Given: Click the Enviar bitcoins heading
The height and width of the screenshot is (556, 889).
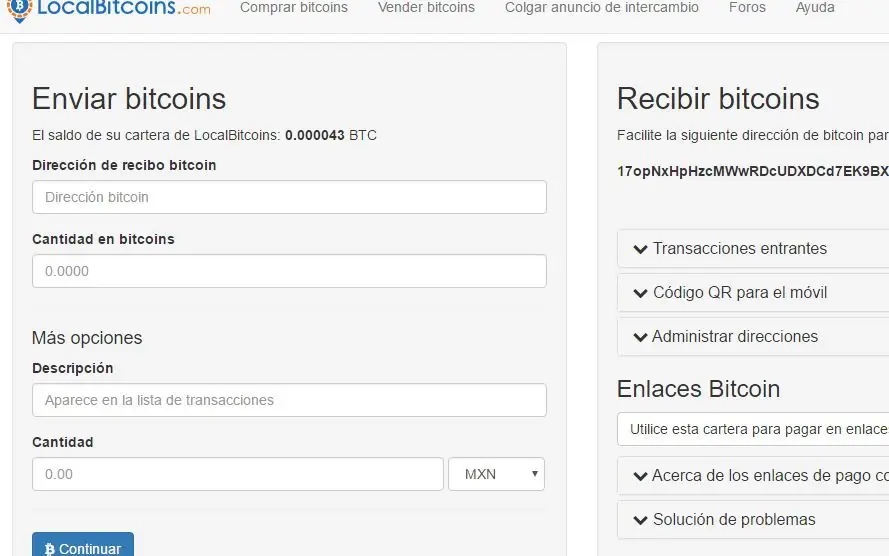Looking at the screenshot, I should click(129, 99).
